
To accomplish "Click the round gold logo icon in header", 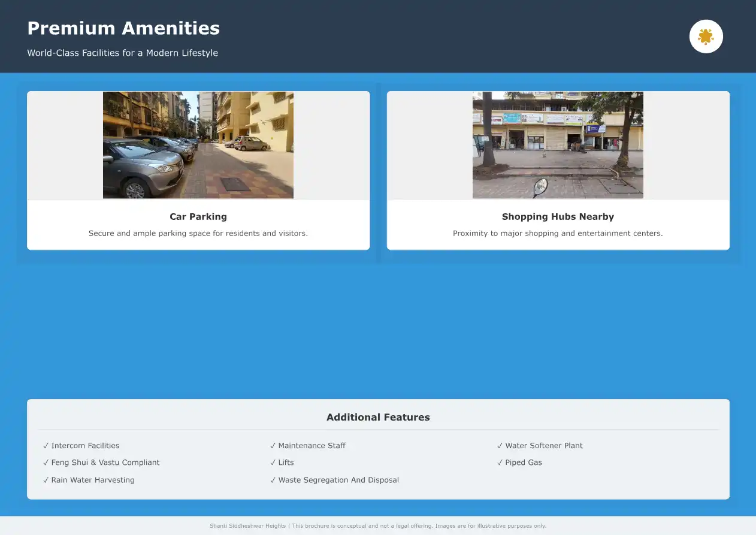I will coord(706,37).
